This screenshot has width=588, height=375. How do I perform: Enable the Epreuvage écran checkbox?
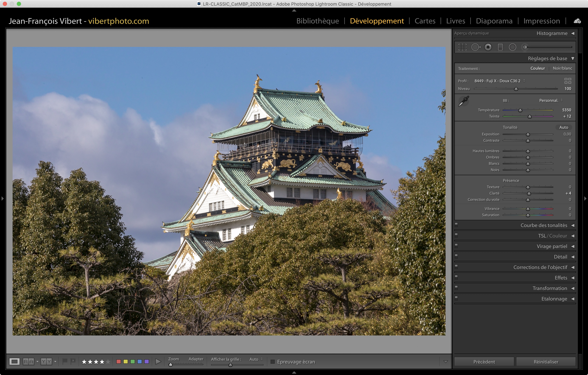[272, 362]
